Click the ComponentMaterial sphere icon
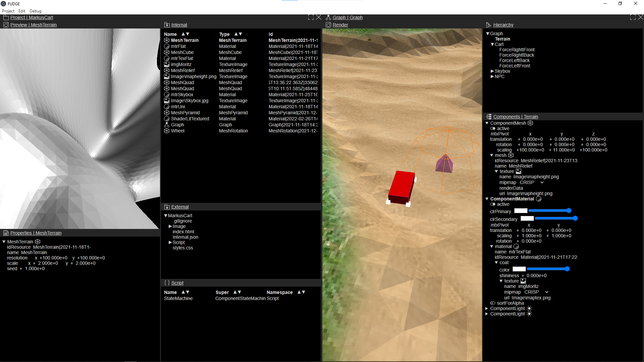This screenshot has width=644, height=362. pyautogui.click(x=539, y=199)
